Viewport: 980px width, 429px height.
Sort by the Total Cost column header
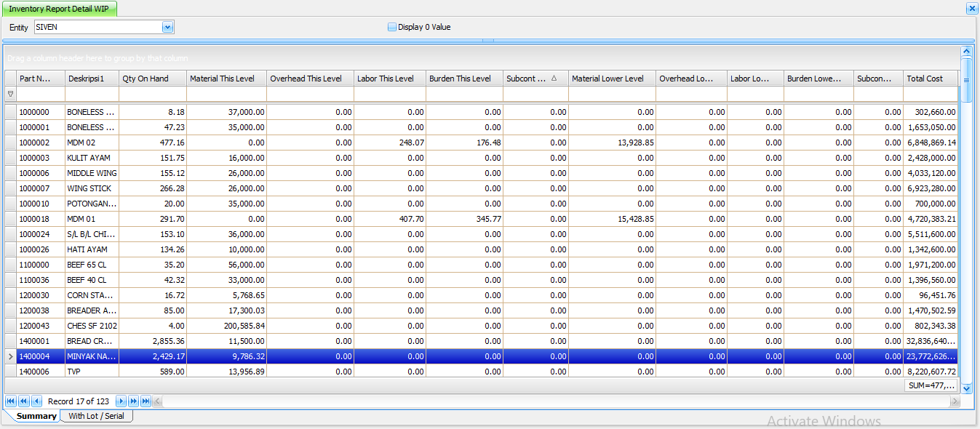pyautogui.click(x=931, y=78)
